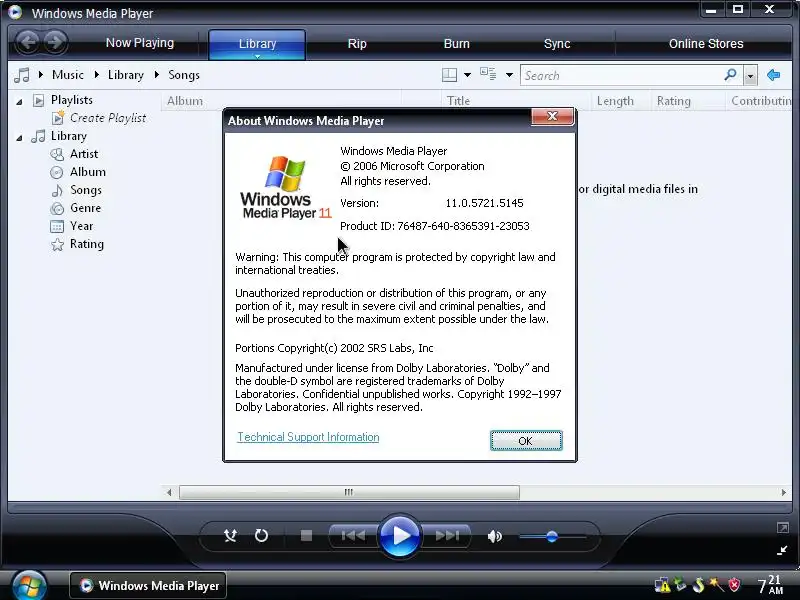Click the red shield tray icon
This screenshot has width=800, height=600.
tap(734, 584)
